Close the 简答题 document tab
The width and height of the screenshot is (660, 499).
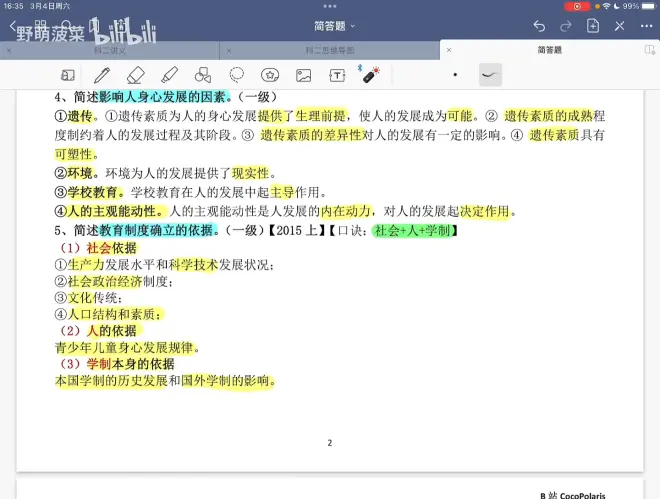(449, 49)
